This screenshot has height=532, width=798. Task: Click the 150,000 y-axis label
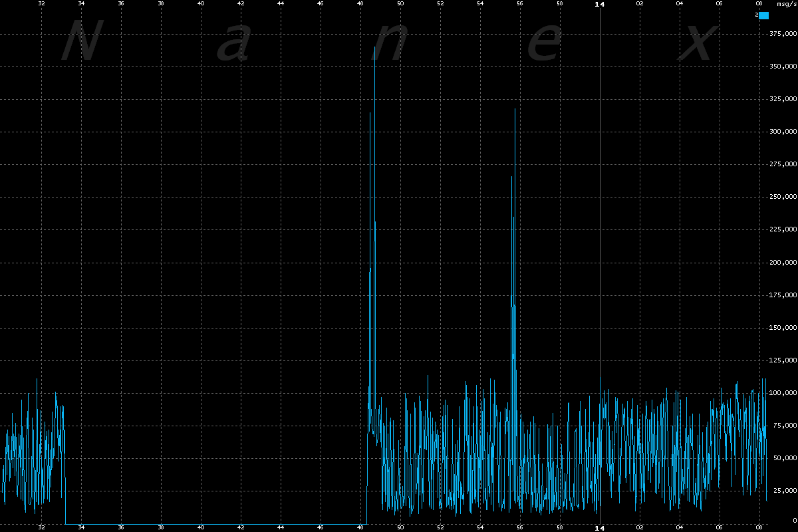coord(784,328)
